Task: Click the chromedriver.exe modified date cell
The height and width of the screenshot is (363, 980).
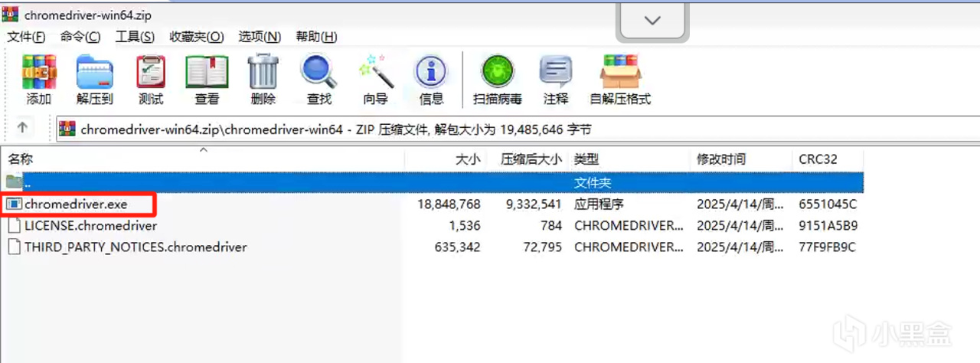Action: [740, 204]
